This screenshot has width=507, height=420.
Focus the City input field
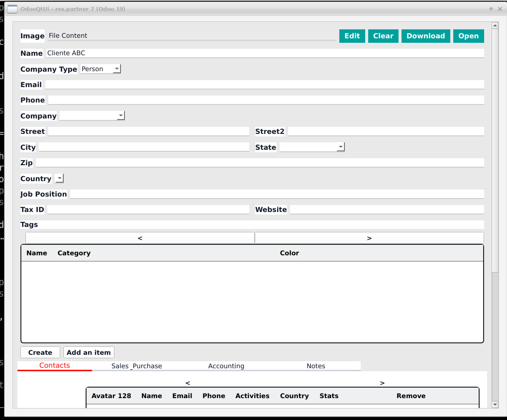click(144, 147)
